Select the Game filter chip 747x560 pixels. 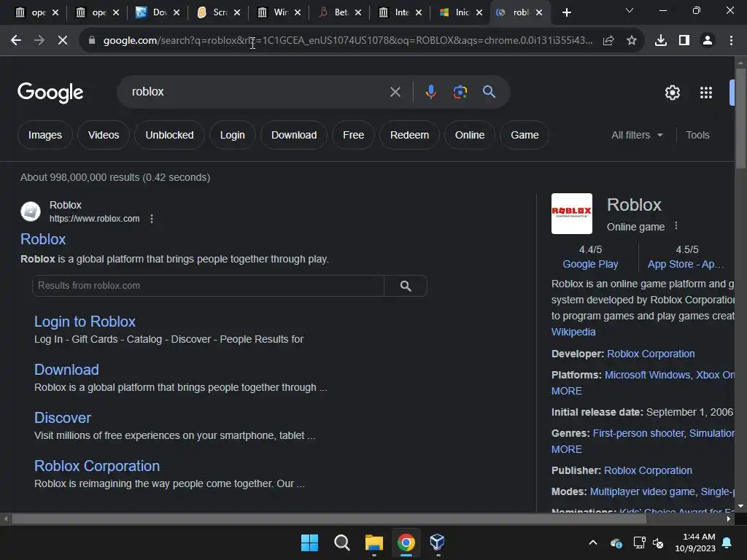[525, 135]
